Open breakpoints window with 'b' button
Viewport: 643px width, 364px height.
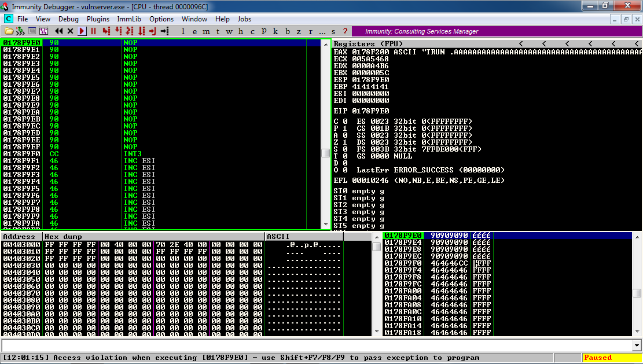(287, 31)
